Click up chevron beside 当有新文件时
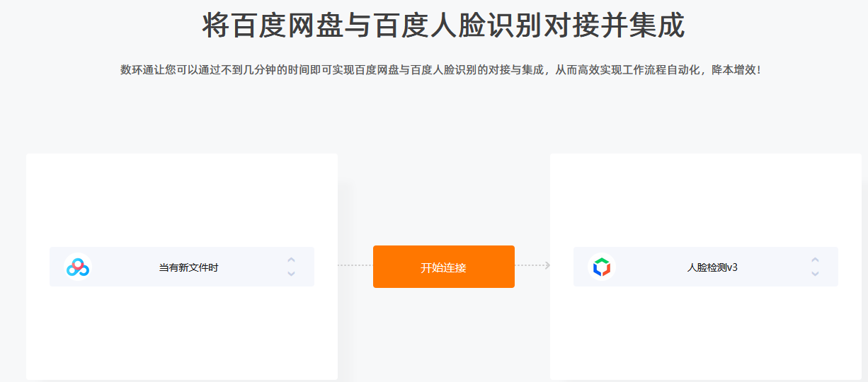This screenshot has height=382, width=868. pos(291,260)
